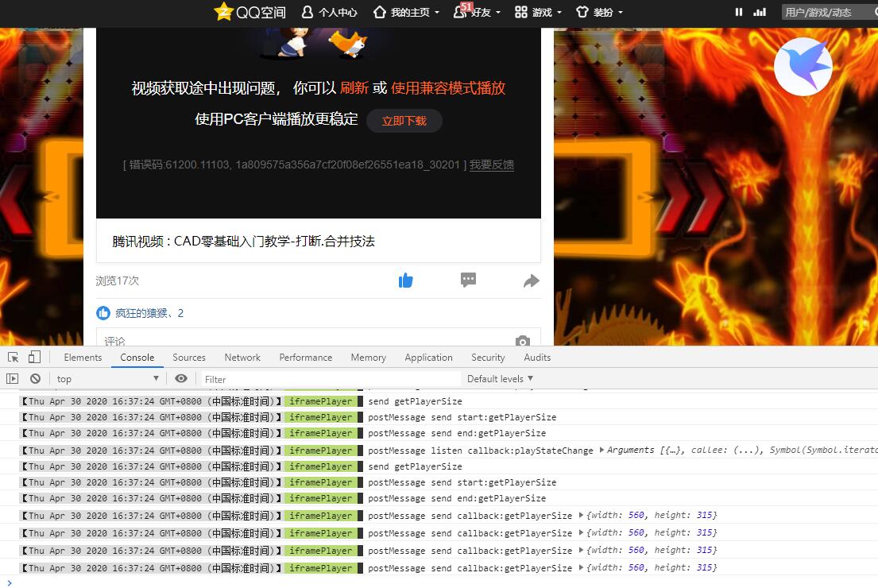Click the blue thumbs-up like icon
This screenshot has height=588, width=878.
pos(405,280)
